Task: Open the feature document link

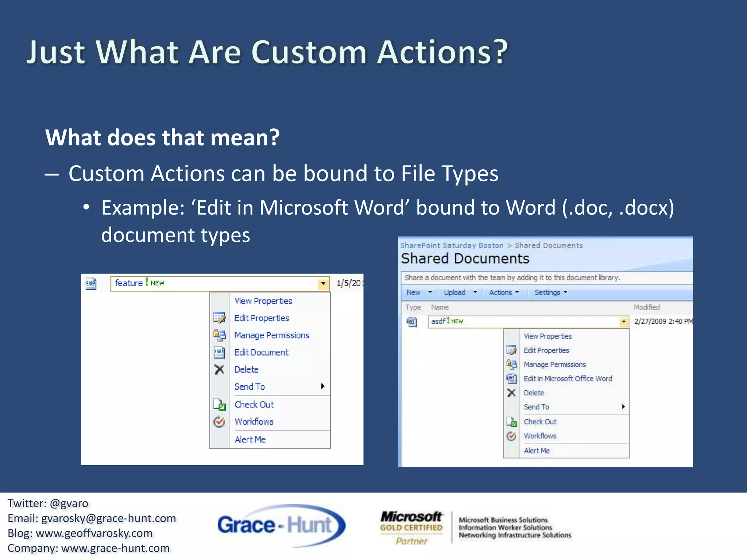Action: tap(128, 283)
